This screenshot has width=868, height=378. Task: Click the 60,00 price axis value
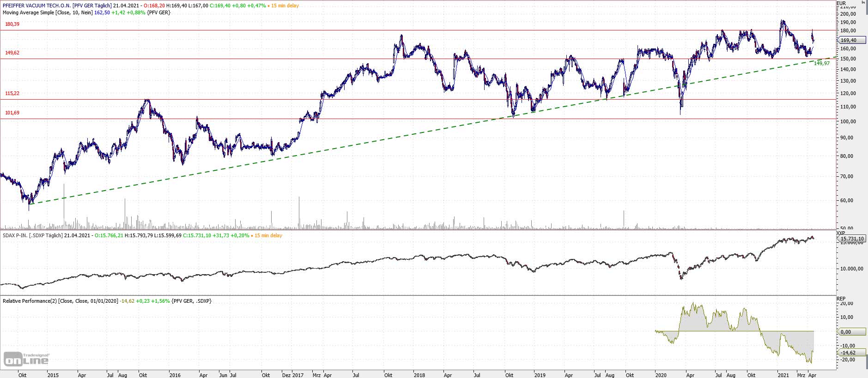tap(847, 200)
